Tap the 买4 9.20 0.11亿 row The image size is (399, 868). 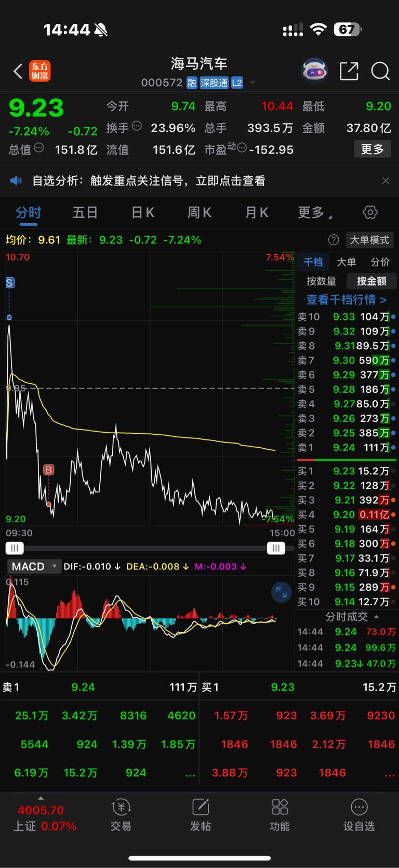click(x=347, y=515)
